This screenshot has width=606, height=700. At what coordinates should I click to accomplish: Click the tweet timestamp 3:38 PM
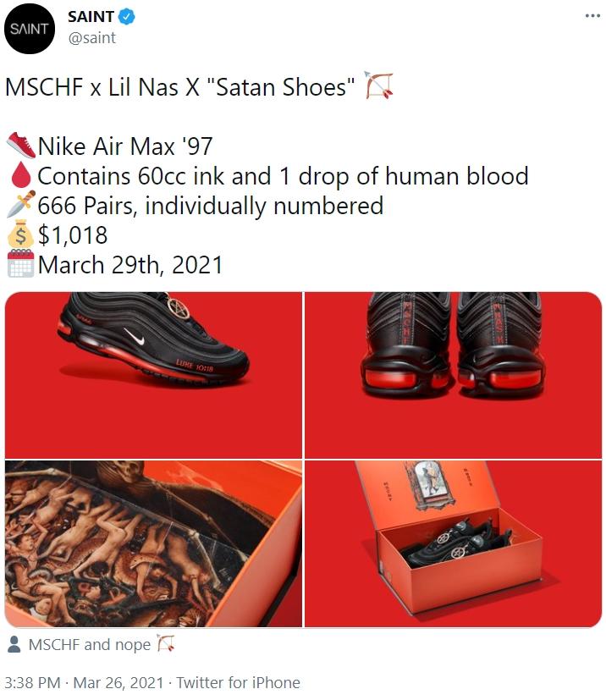click(32, 682)
